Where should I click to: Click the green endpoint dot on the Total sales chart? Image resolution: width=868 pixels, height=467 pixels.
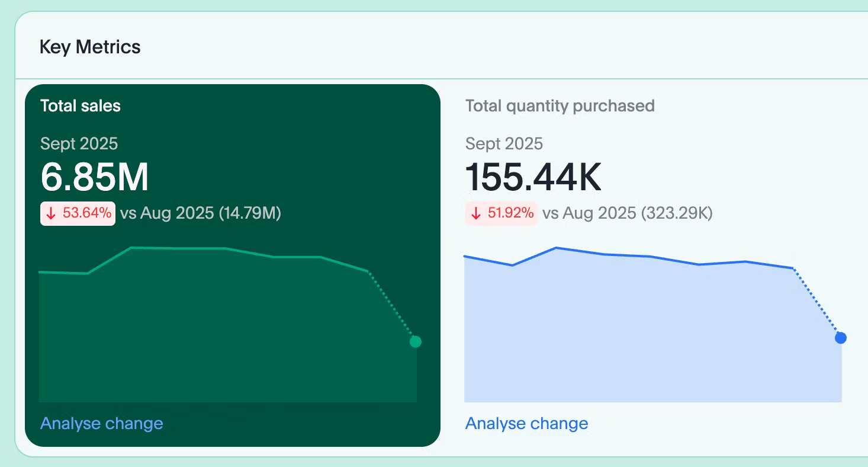416,341
